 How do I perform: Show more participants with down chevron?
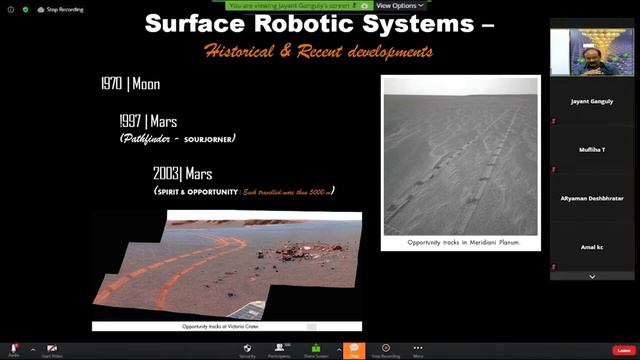(x=592, y=277)
